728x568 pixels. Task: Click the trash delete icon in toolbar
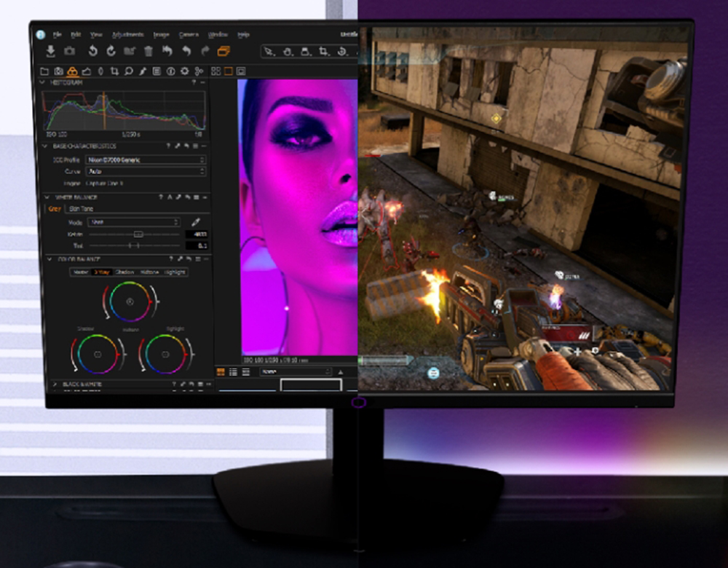coord(149,51)
